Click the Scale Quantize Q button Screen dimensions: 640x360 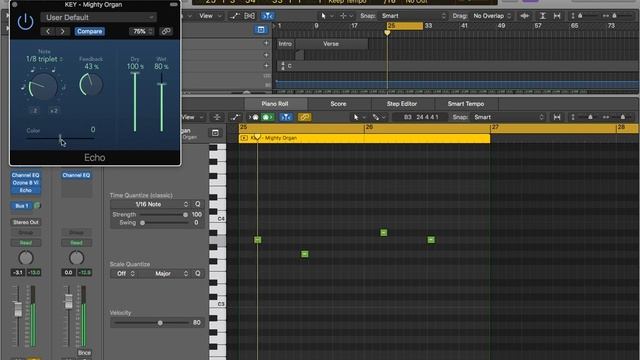tap(198, 273)
